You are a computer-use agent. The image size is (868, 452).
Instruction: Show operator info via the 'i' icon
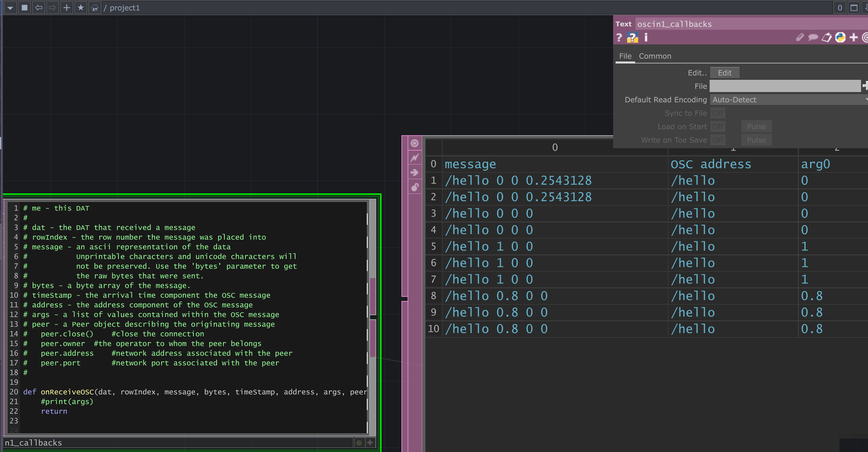tap(646, 37)
